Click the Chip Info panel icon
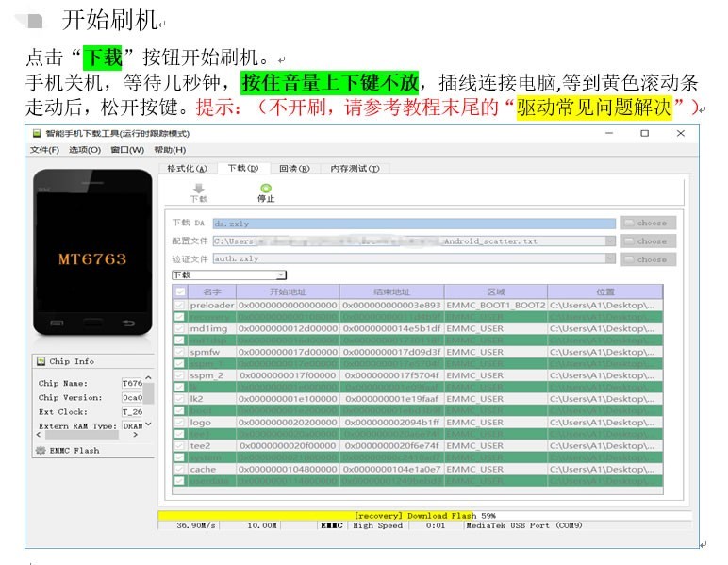The width and height of the screenshot is (728, 565). point(41,361)
